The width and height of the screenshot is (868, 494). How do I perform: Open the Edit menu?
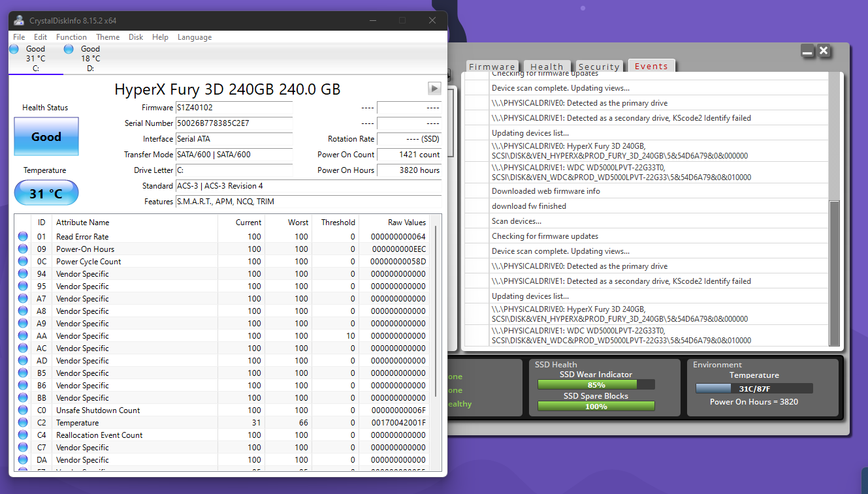(x=40, y=37)
